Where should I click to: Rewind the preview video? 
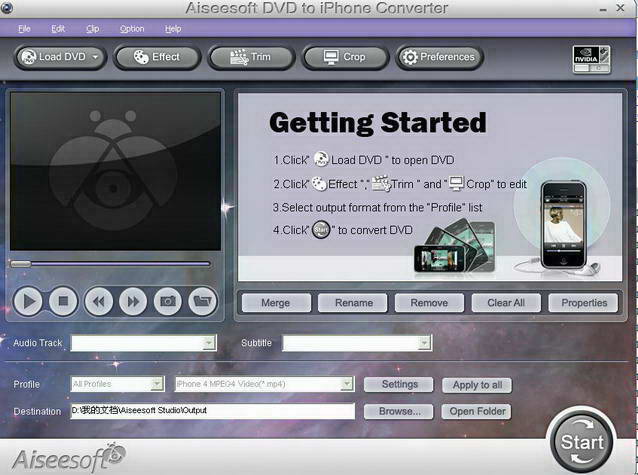pyautogui.click(x=98, y=301)
